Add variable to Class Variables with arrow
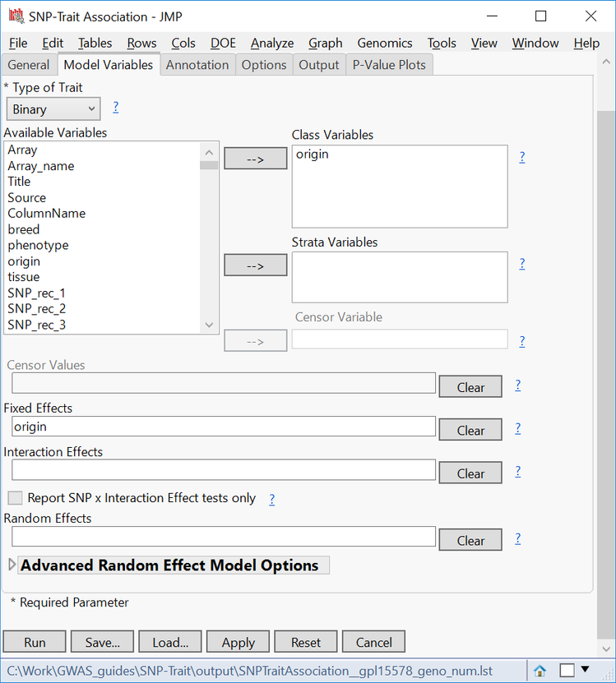This screenshot has height=683, width=616. [x=255, y=159]
